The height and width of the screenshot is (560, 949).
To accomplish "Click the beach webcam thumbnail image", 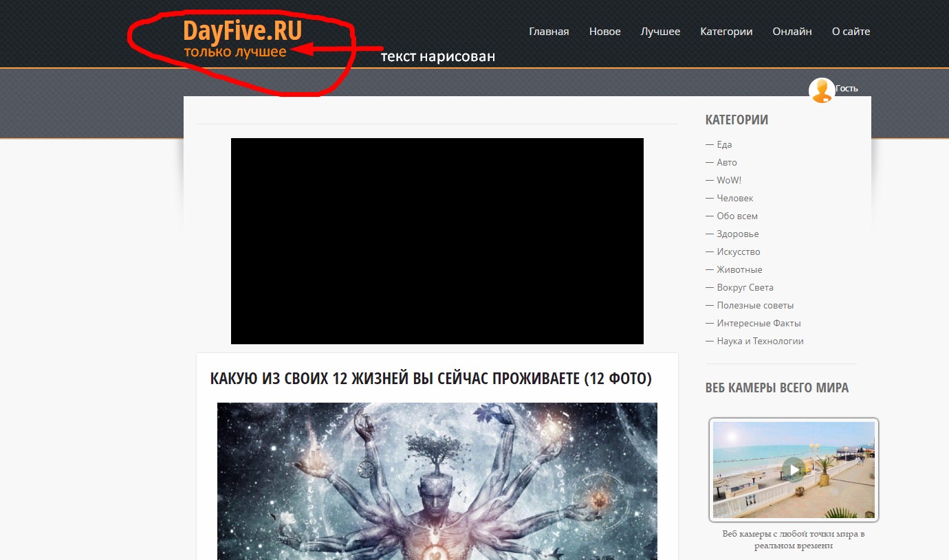I will click(x=794, y=470).
